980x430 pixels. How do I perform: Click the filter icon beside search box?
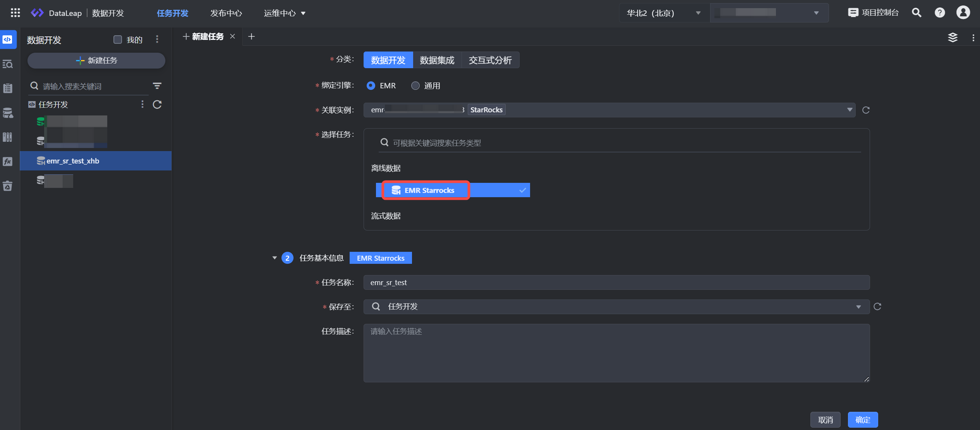coord(157,86)
